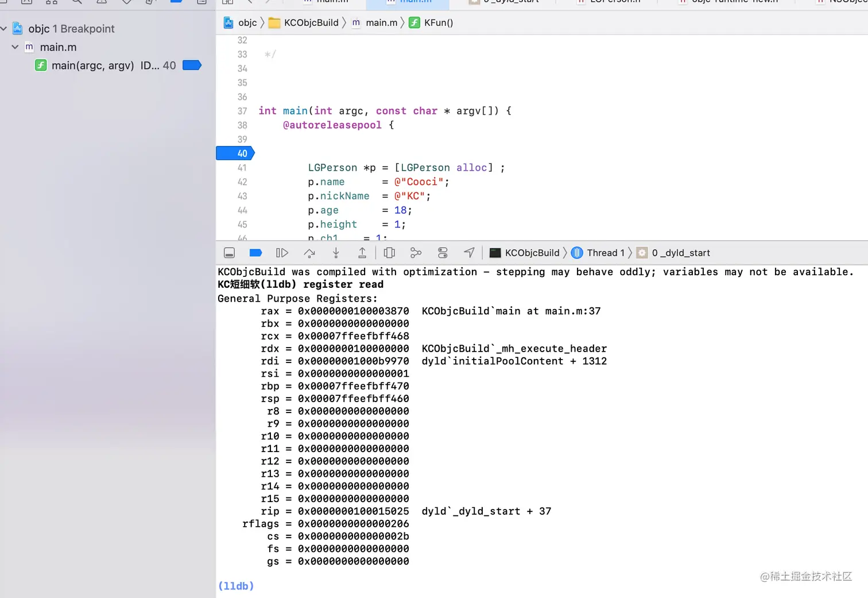Click 'register read' command text in console
The width and height of the screenshot is (868, 598).
click(x=343, y=284)
